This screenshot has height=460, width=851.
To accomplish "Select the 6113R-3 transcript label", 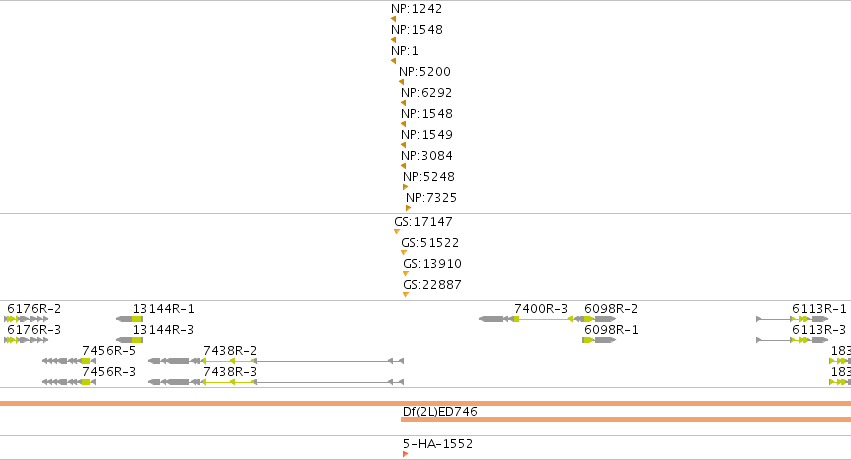I will (819, 330).
